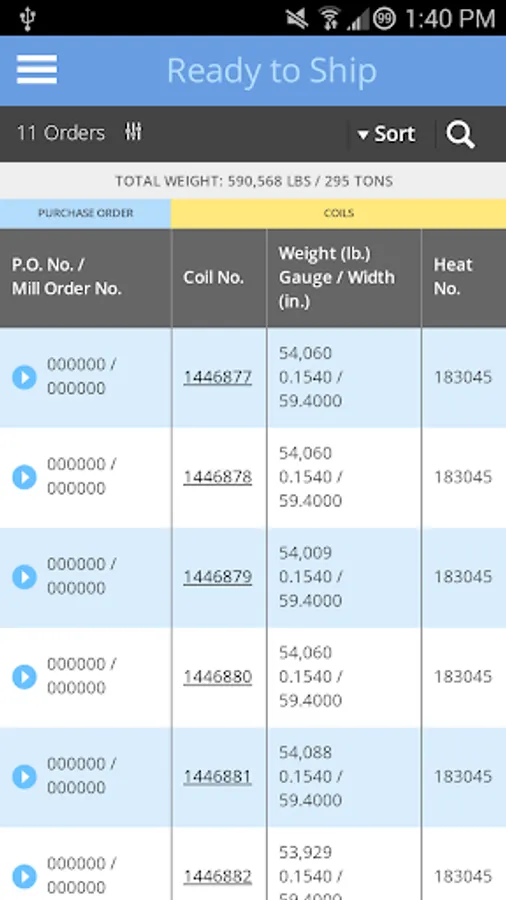Expand the order row for coil 1446879
The width and height of the screenshot is (506, 900).
[x=24, y=577]
